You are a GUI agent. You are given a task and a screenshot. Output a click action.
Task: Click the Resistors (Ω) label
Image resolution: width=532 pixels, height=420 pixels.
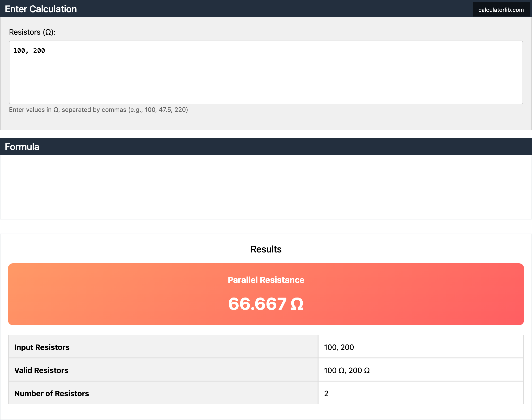[x=32, y=32]
